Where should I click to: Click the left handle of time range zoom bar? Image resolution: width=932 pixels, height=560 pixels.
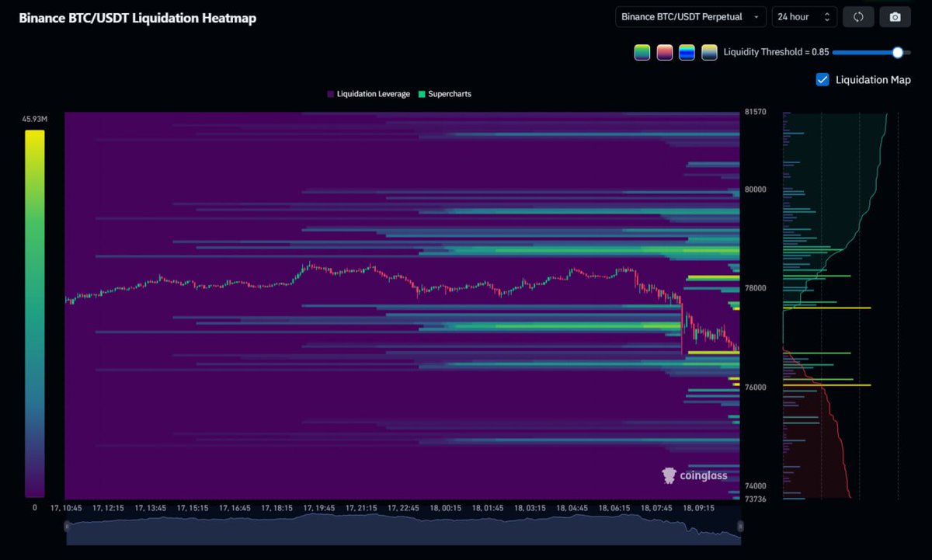point(67,526)
